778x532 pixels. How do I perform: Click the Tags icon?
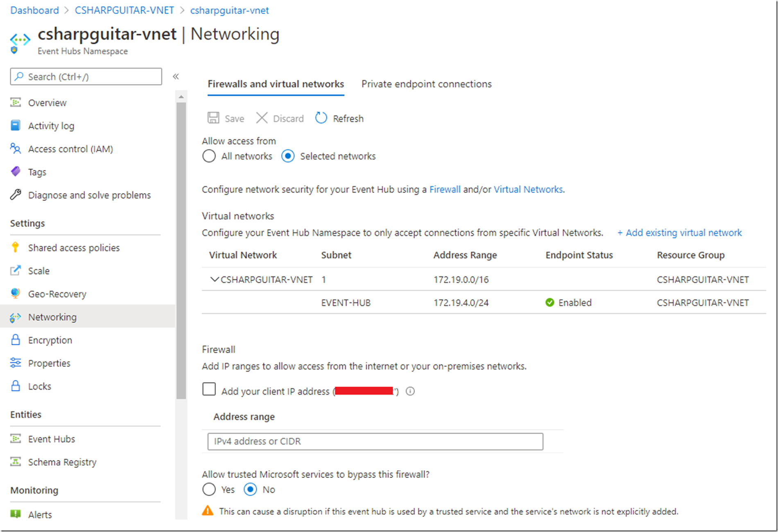pos(16,171)
